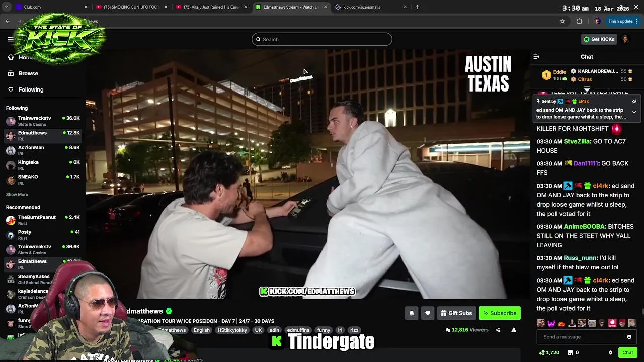644x362 pixels.
Task: Click the irl stream tag
Action: point(340,330)
